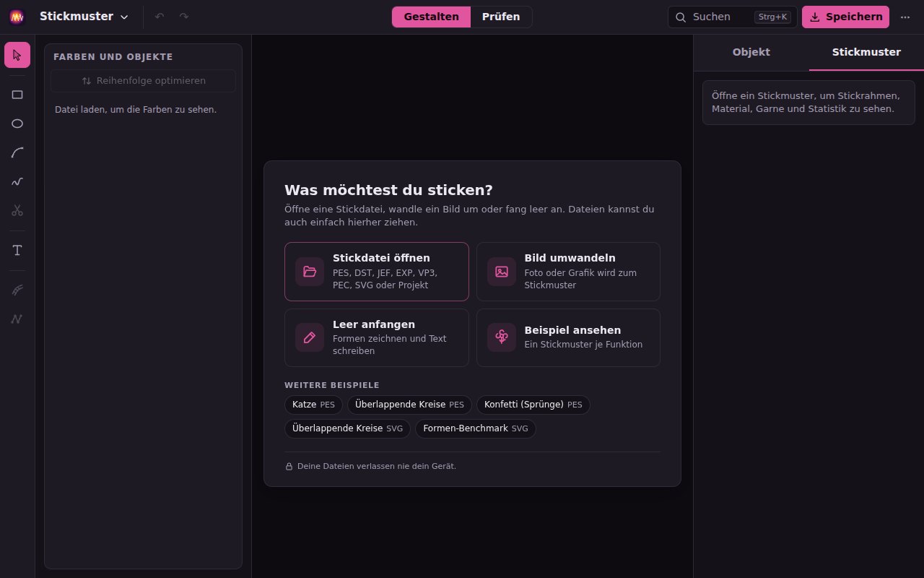Open the Objekt tab
924x578 pixels.
pyautogui.click(x=751, y=53)
